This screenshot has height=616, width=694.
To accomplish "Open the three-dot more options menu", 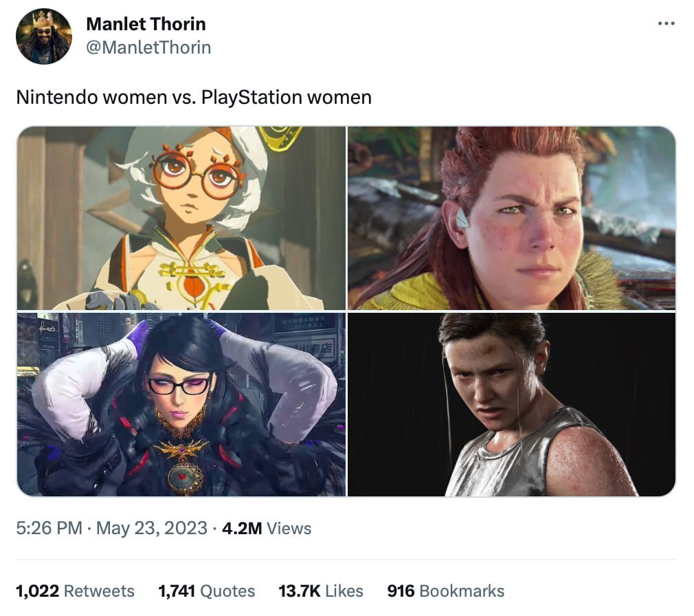I will (666, 24).
